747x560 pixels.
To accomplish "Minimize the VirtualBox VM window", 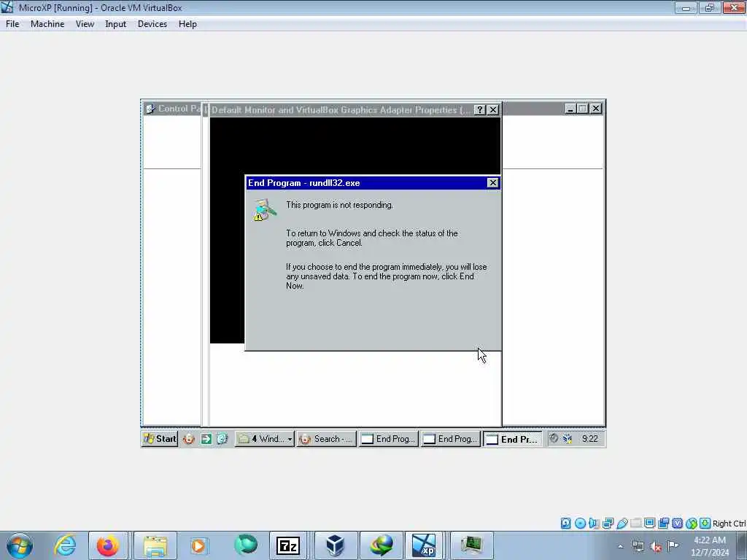I will (x=686, y=7).
